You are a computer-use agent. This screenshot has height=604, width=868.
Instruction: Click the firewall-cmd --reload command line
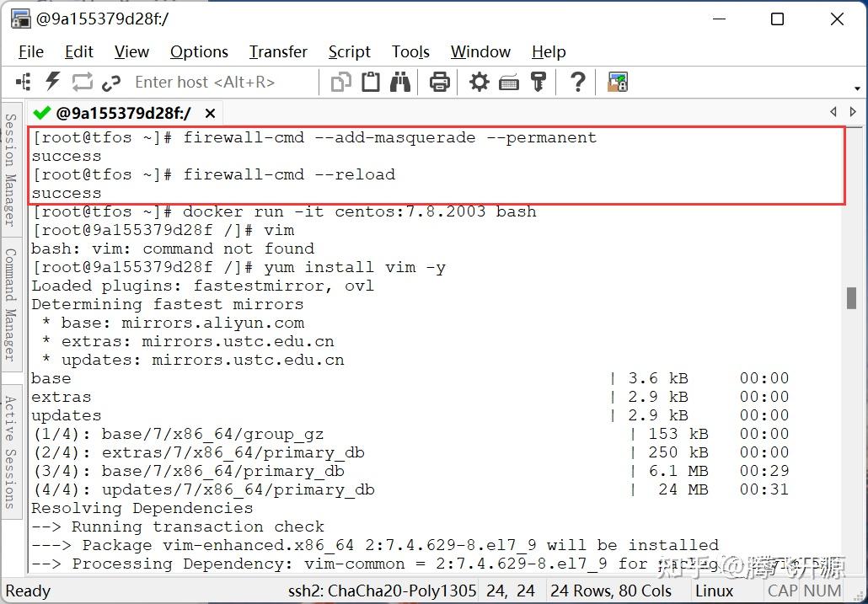[214, 174]
